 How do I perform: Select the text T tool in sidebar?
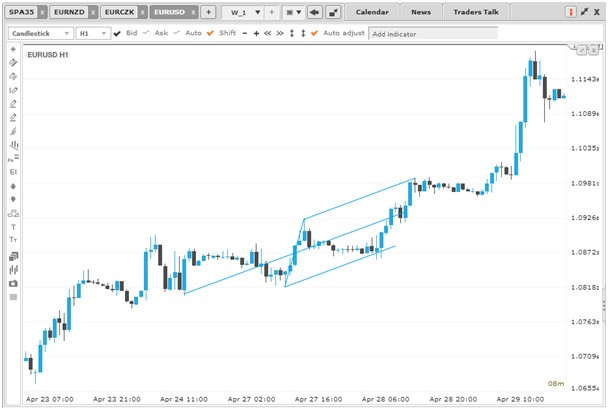coord(13,227)
